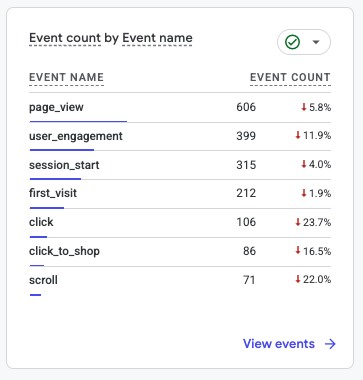Click the 606 count value
363x380 pixels.
click(246, 107)
